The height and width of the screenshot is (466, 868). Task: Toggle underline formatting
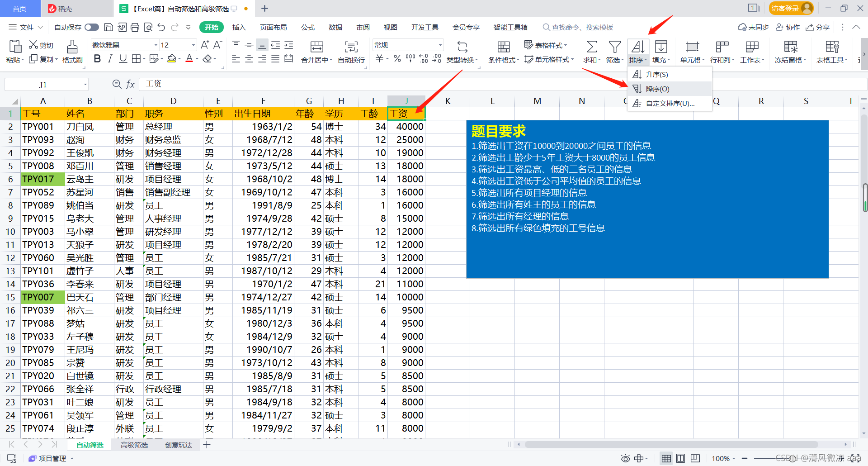tap(123, 59)
